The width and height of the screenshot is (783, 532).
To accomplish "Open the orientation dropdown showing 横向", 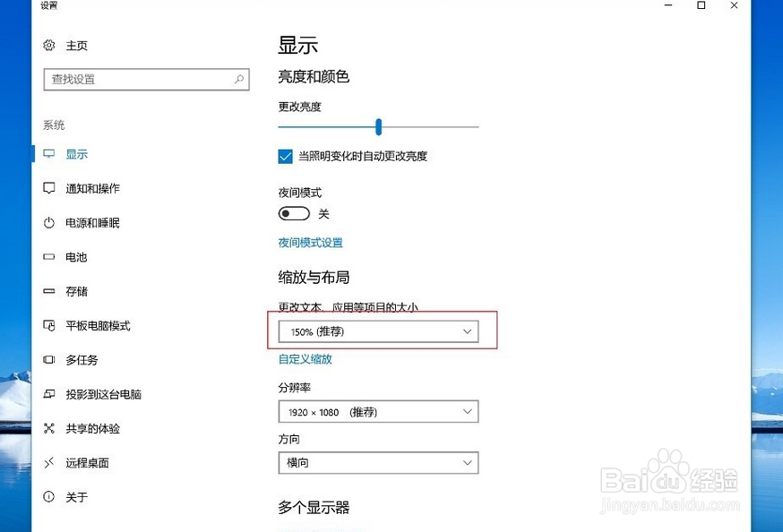I will (378, 463).
